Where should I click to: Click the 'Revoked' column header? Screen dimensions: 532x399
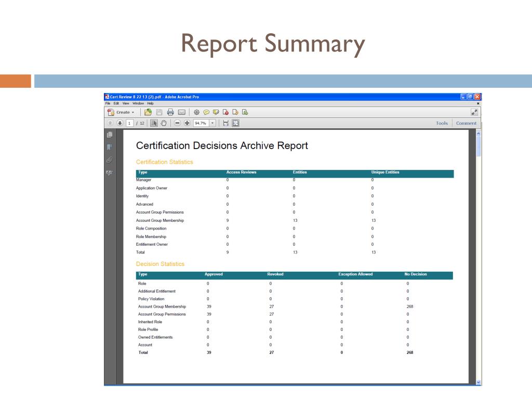(x=275, y=274)
